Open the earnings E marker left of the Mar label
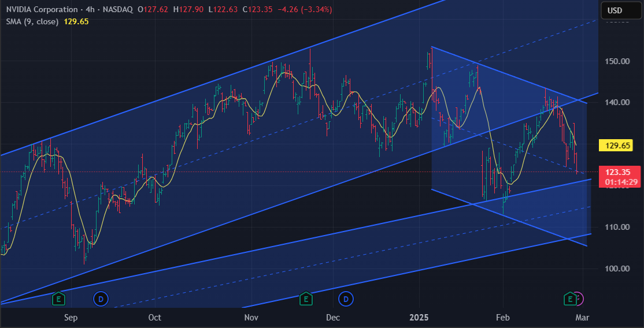644x328 pixels. [570, 299]
